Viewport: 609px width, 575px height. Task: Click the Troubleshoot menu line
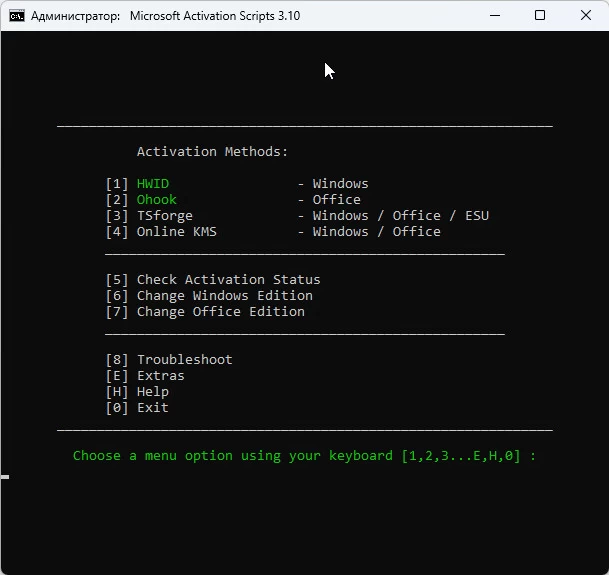[184, 360]
